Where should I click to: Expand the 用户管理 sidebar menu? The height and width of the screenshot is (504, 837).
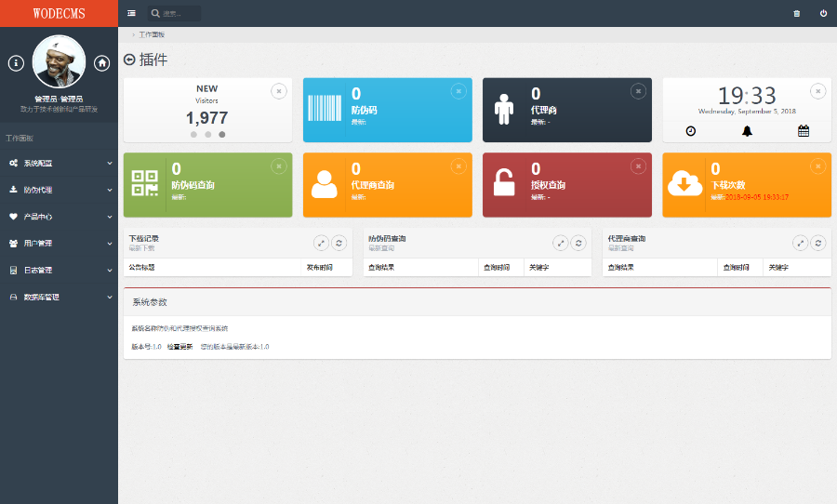point(59,244)
